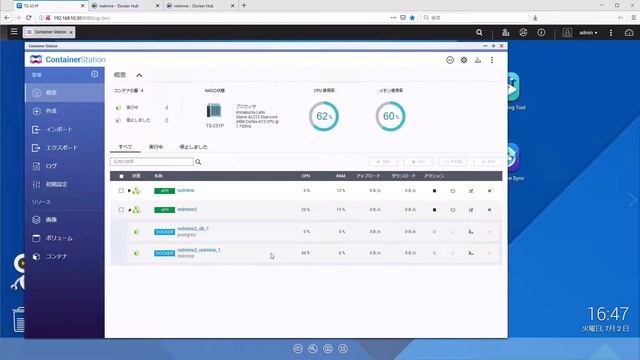Open the browser address bar page actions dots
The width and height of the screenshot is (640, 360).
coord(393,18)
